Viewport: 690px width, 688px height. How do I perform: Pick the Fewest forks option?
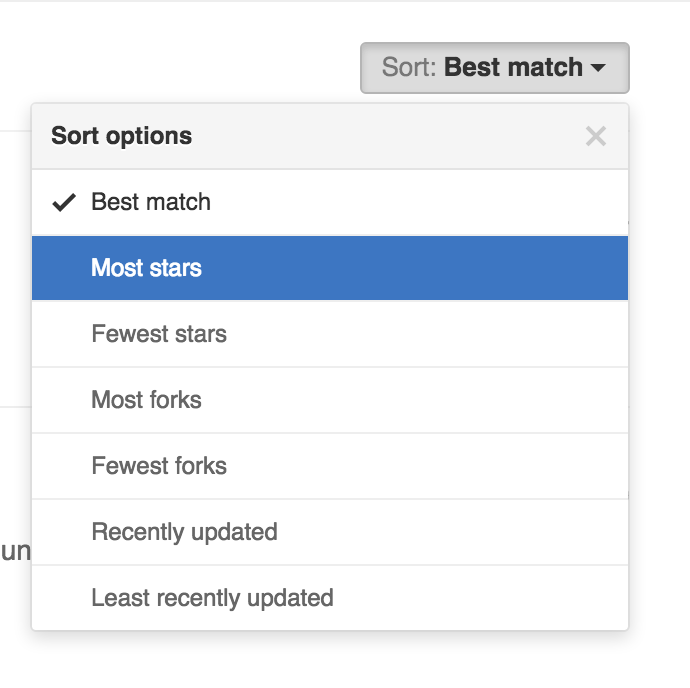[x=330, y=466]
